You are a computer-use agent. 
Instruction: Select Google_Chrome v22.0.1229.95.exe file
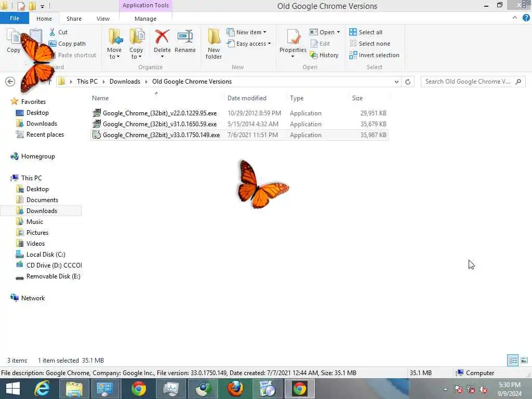(239, 113)
